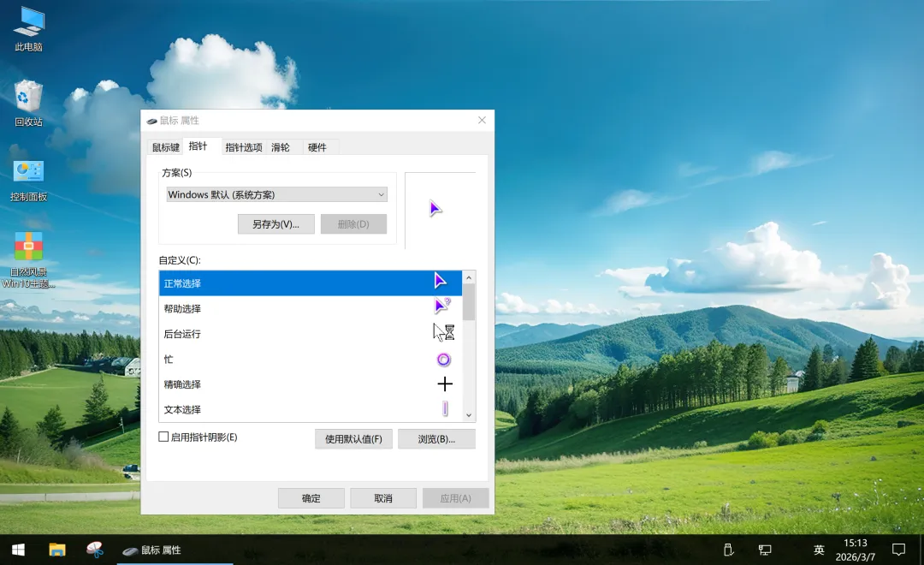Click the 应用(A) button

click(x=455, y=498)
